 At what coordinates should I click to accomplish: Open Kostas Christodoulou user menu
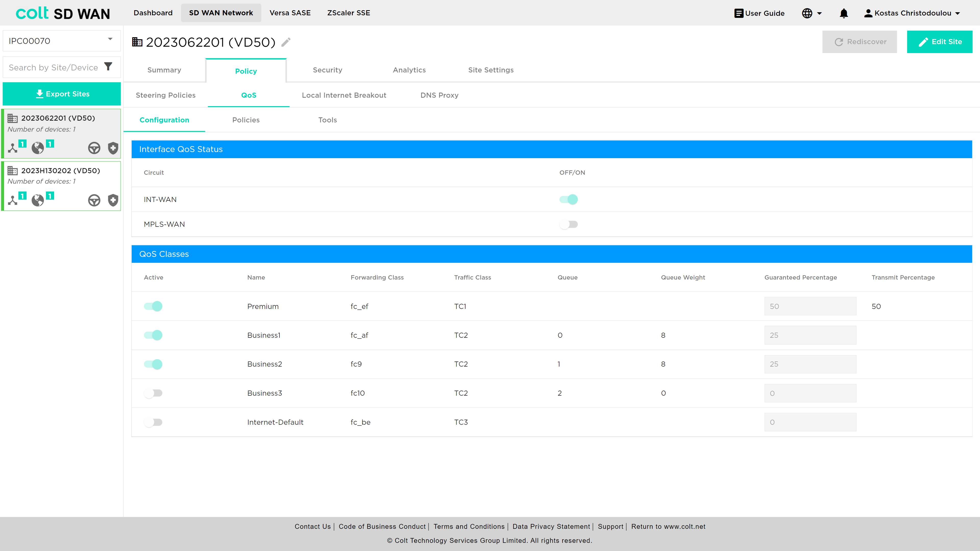click(x=912, y=13)
